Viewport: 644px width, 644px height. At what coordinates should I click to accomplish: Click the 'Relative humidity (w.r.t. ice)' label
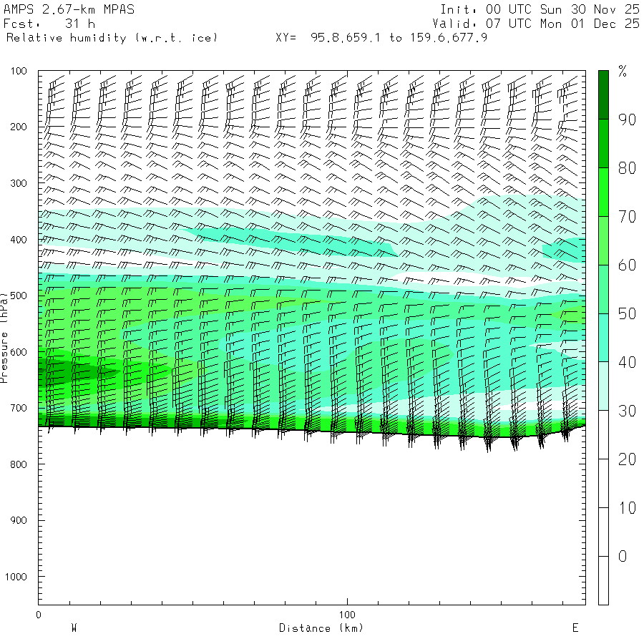(112, 38)
